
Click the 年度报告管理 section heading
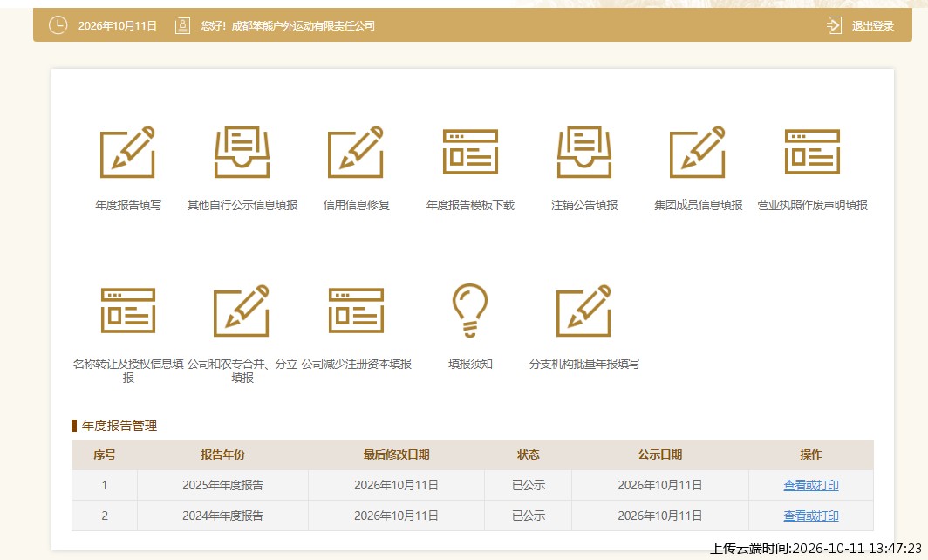pyautogui.click(x=119, y=426)
